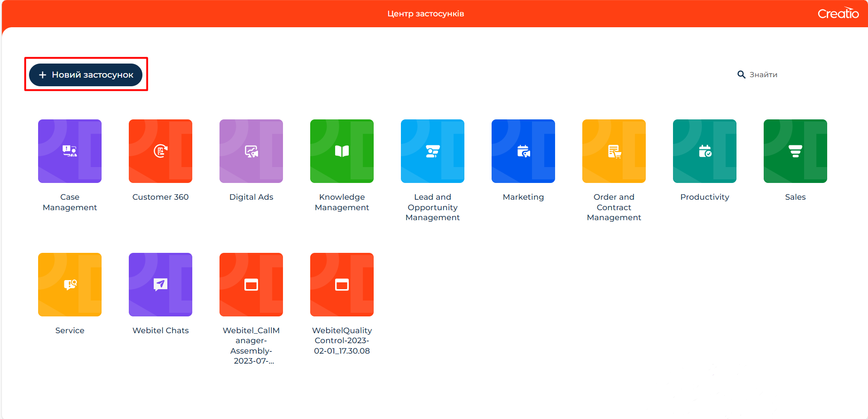Launch the Digital Ads app icon
Image resolution: width=868 pixels, height=419 pixels.
coord(251,151)
